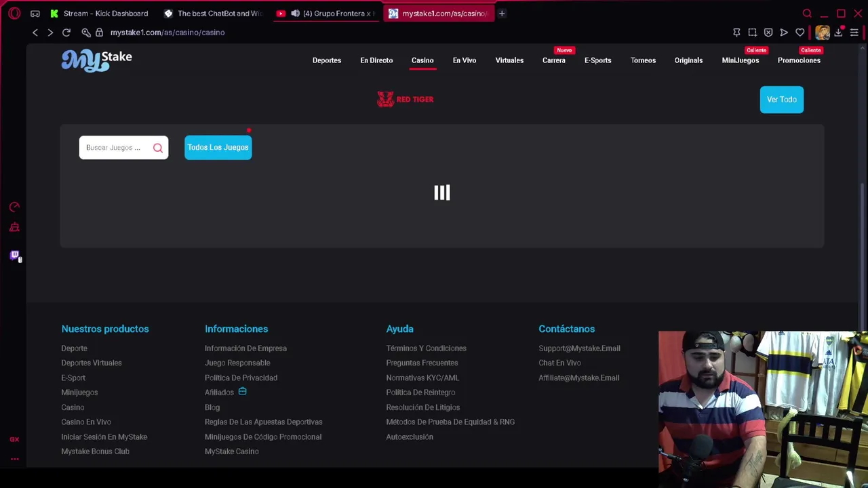Open Juego Responsable link

pos(237,363)
